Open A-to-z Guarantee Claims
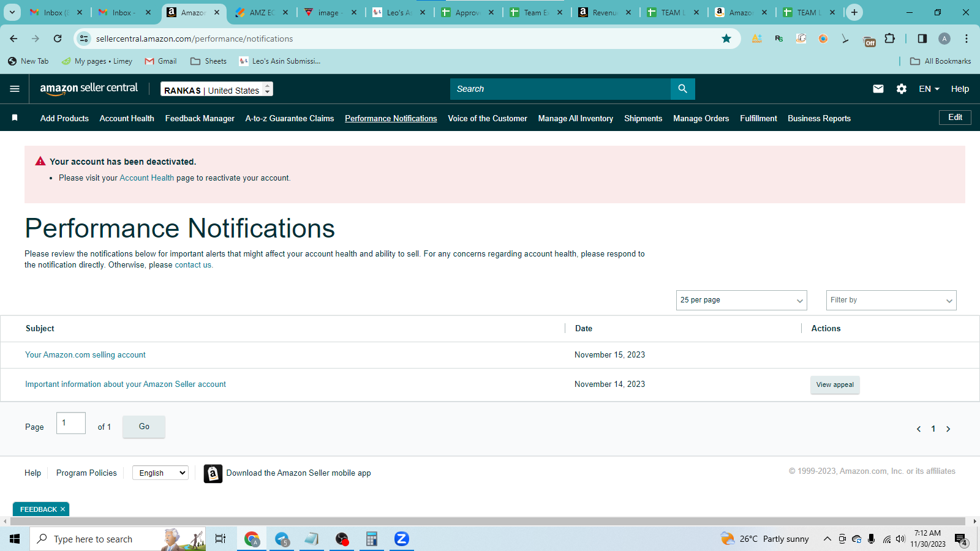Image resolution: width=980 pixels, height=551 pixels. tap(290, 118)
